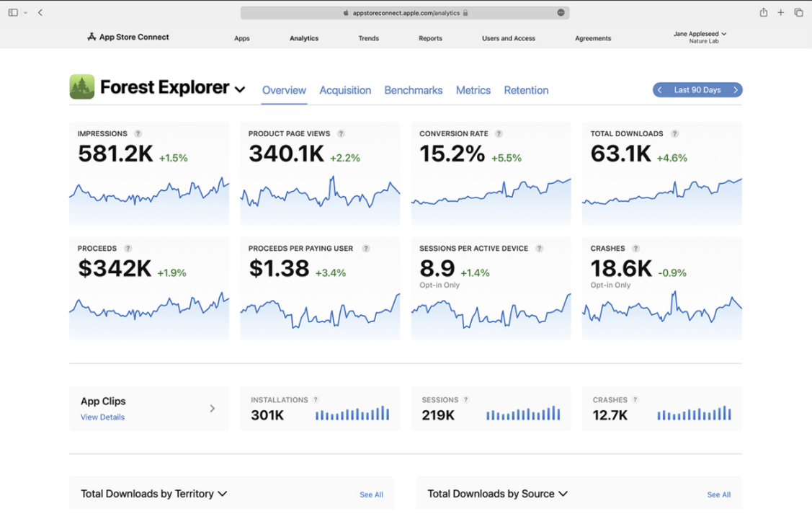Open a new tab with plus icon
The image size is (812, 519).
point(780,12)
